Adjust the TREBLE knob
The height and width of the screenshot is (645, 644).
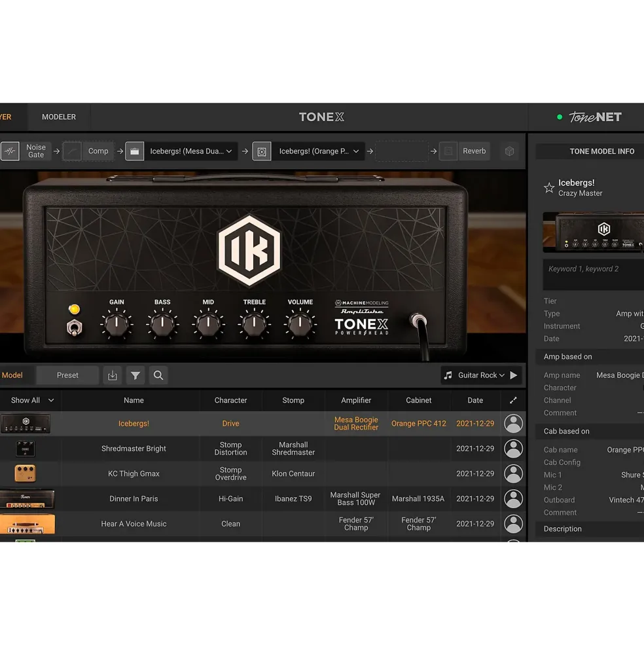tap(254, 323)
